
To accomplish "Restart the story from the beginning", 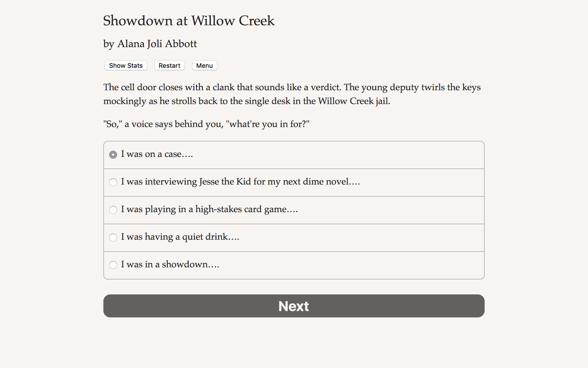I will pos(169,65).
